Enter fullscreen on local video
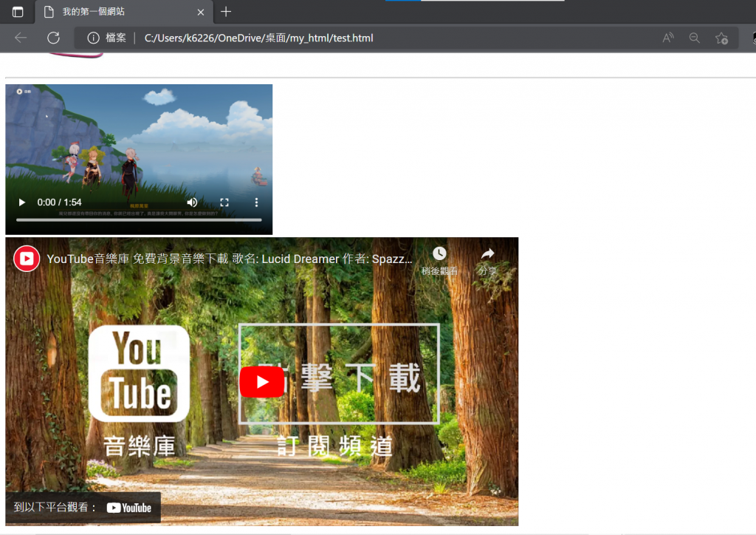 pos(224,202)
